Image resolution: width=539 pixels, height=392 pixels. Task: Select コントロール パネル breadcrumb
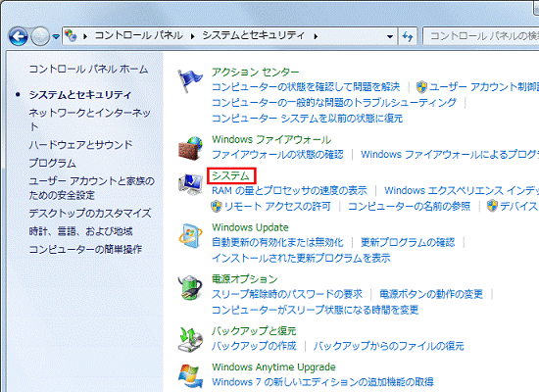tap(138, 35)
